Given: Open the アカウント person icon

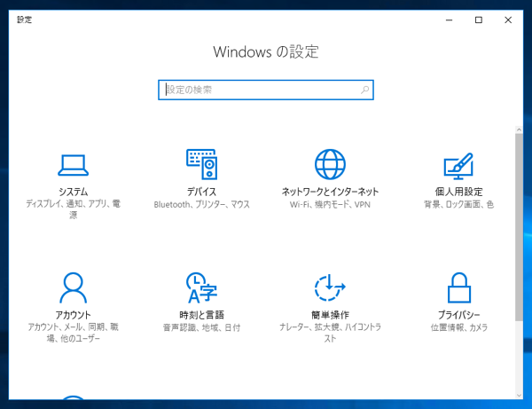Looking at the screenshot, I should click(73, 287).
